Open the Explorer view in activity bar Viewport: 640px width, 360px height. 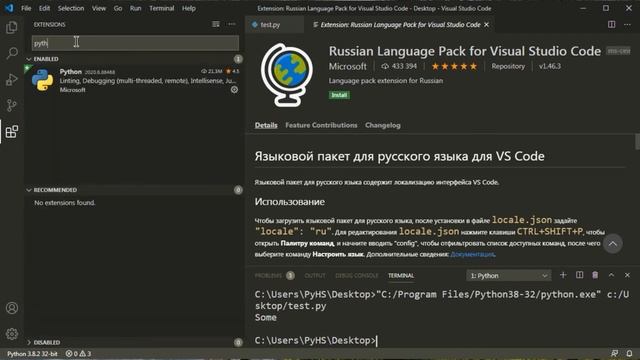coord(11,27)
